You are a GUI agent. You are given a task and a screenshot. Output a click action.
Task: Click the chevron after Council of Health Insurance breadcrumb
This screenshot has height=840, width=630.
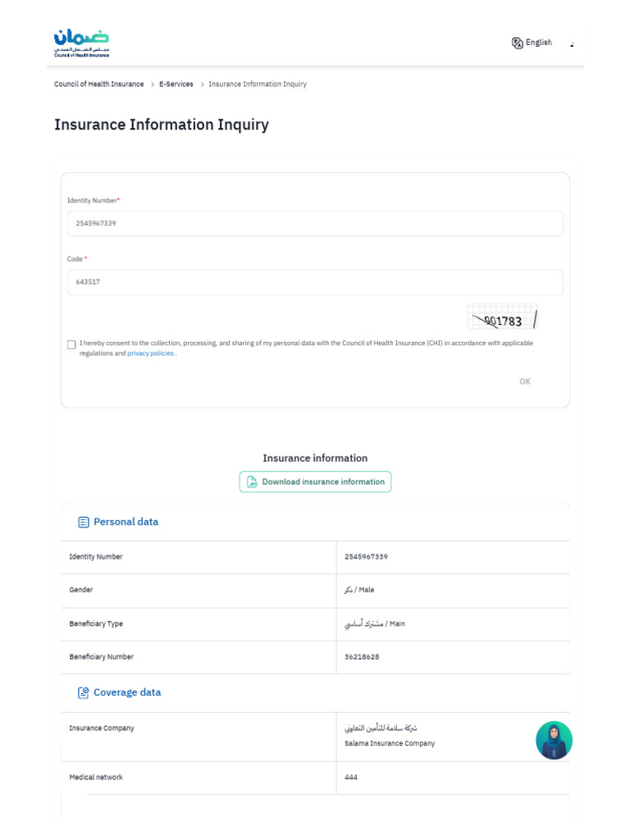tap(153, 84)
